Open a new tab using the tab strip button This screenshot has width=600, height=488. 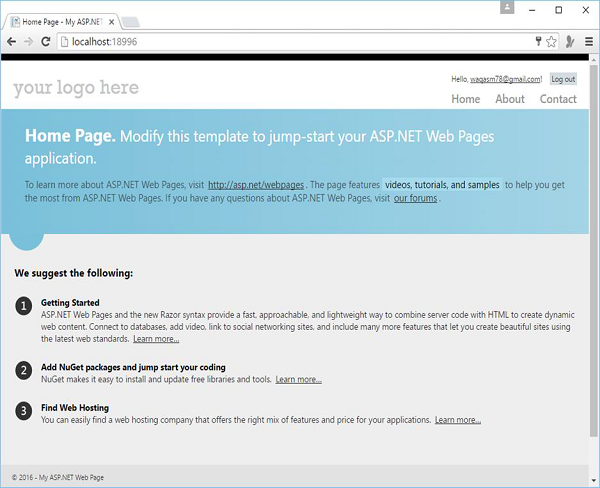tap(133, 21)
